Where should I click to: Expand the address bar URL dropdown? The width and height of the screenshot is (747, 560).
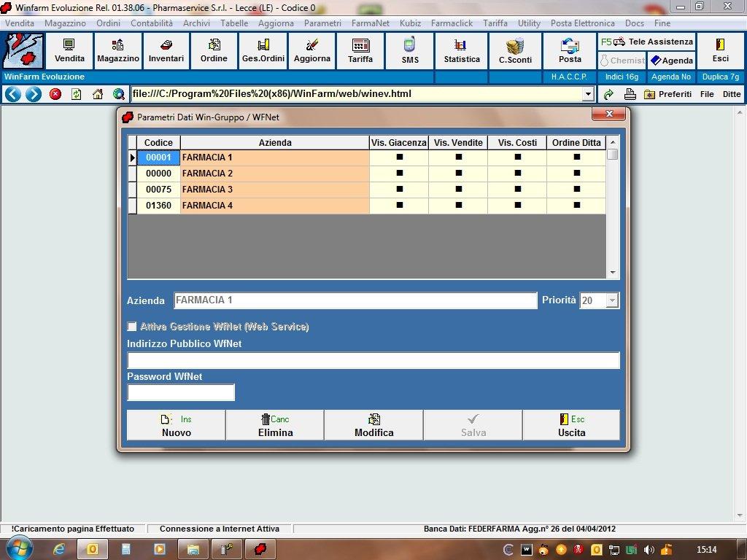coord(588,94)
